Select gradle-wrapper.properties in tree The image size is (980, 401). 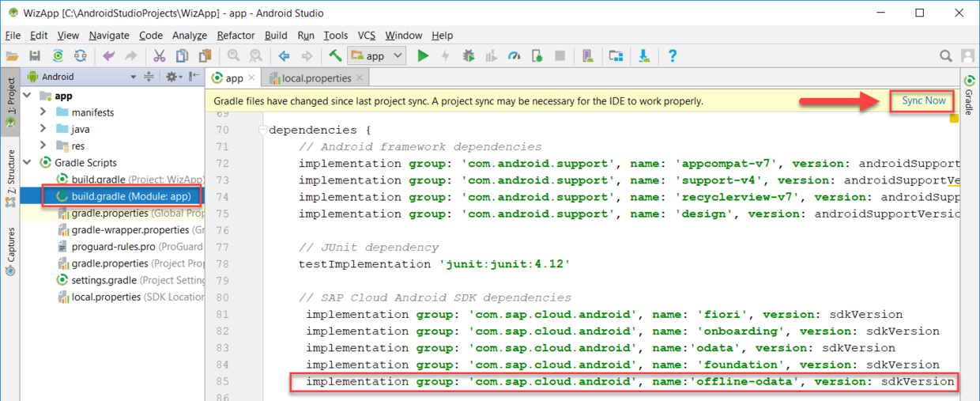coord(130,229)
